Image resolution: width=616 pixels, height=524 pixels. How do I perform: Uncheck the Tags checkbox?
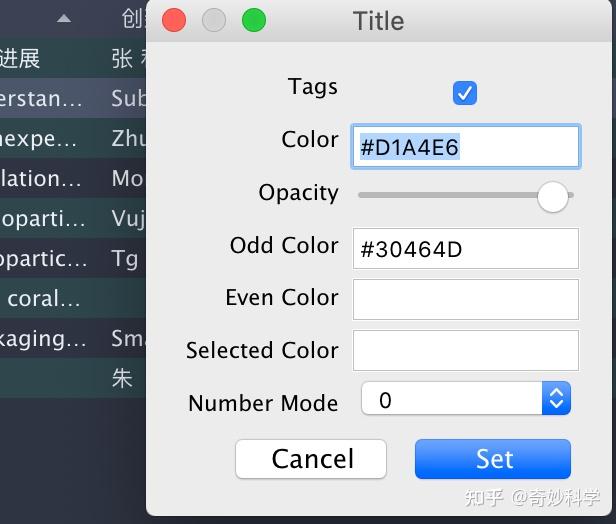point(464,93)
